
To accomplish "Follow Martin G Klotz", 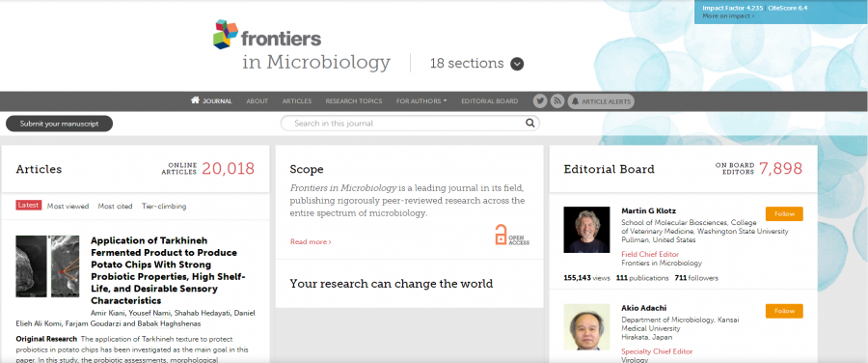I will click(x=784, y=214).
